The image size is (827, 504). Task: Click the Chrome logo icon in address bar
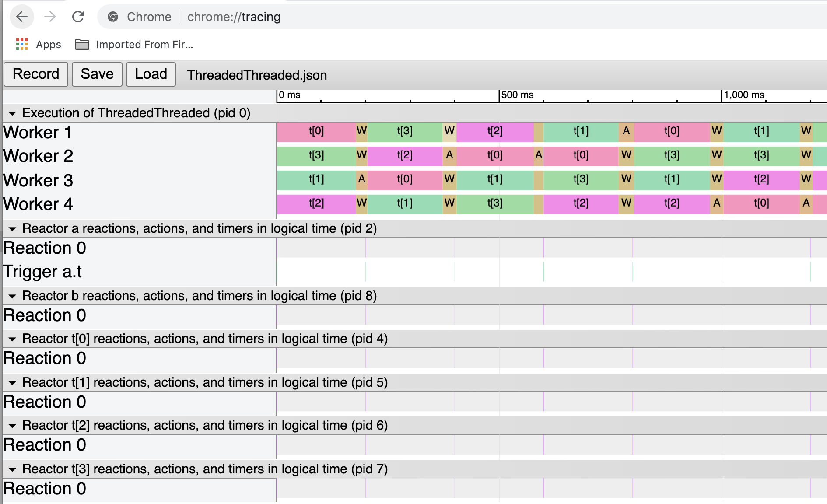point(113,17)
